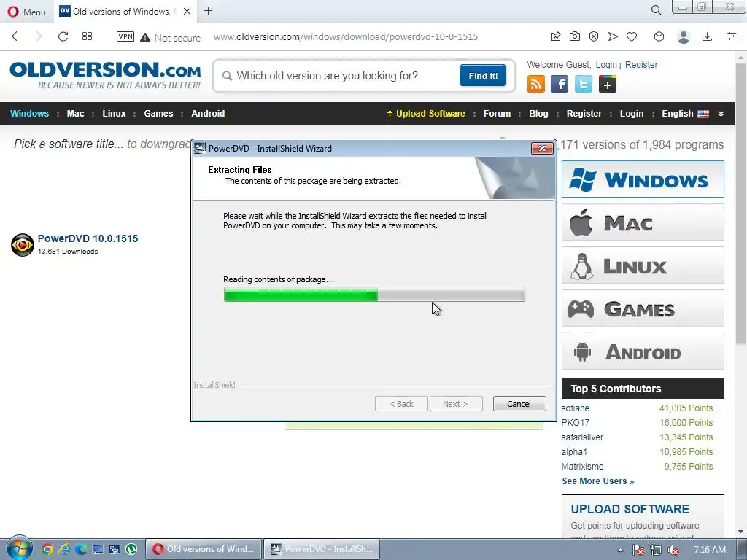The image size is (747, 560).
Task: Click Register in the black navigation bar
Action: coord(584,113)
